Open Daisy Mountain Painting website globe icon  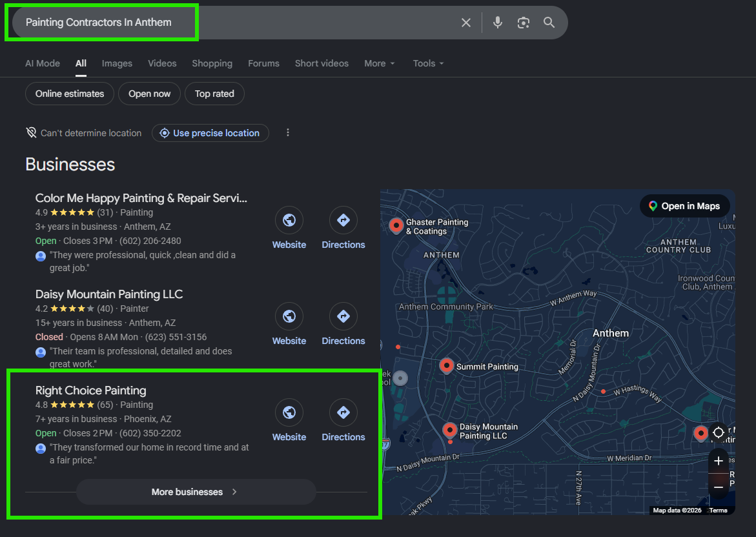pos(289,316)
